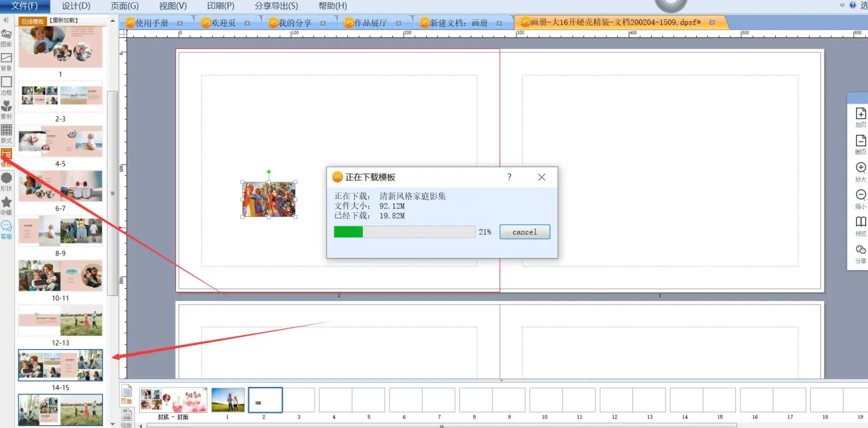Open the 文件(F) menu

25,6
